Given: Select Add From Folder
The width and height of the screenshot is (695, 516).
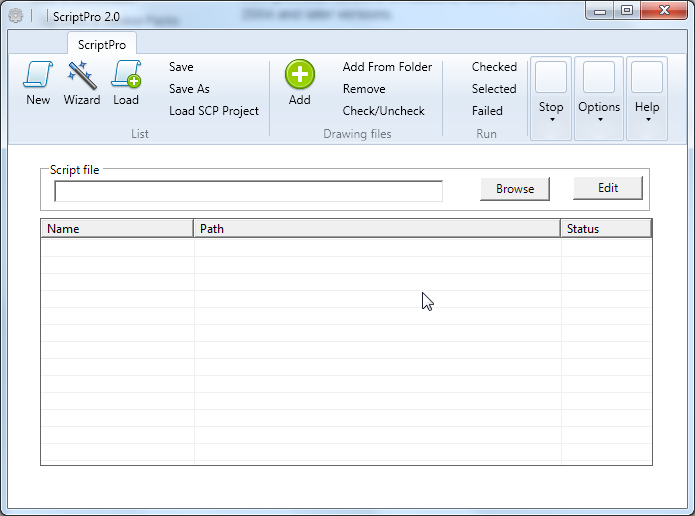Looking at the screenshot, I should click(x=387, y=67).
